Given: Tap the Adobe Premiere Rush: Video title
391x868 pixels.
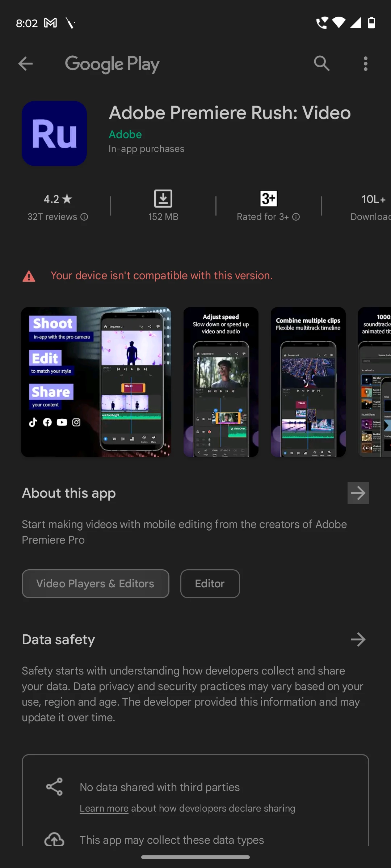Looking at the screenshot, I should [x=230, y=112].
